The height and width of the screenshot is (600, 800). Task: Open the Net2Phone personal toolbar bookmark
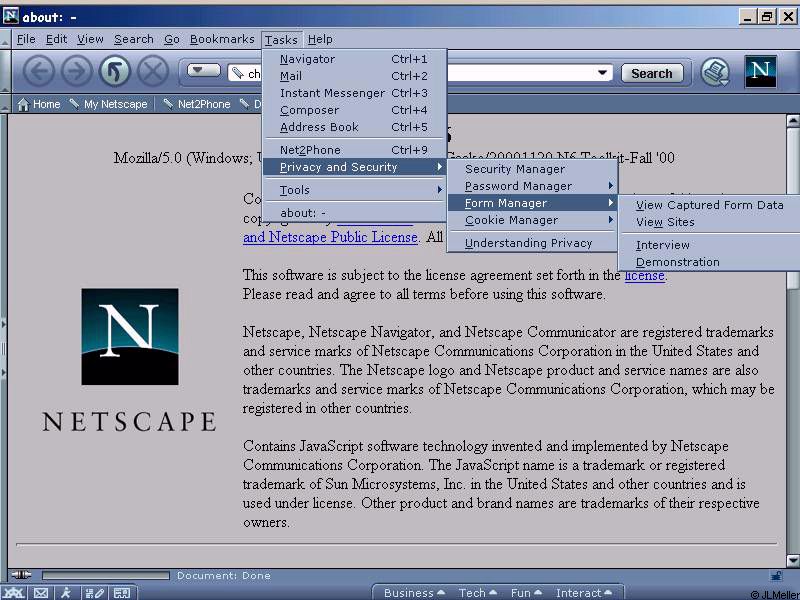coord(196,104)
